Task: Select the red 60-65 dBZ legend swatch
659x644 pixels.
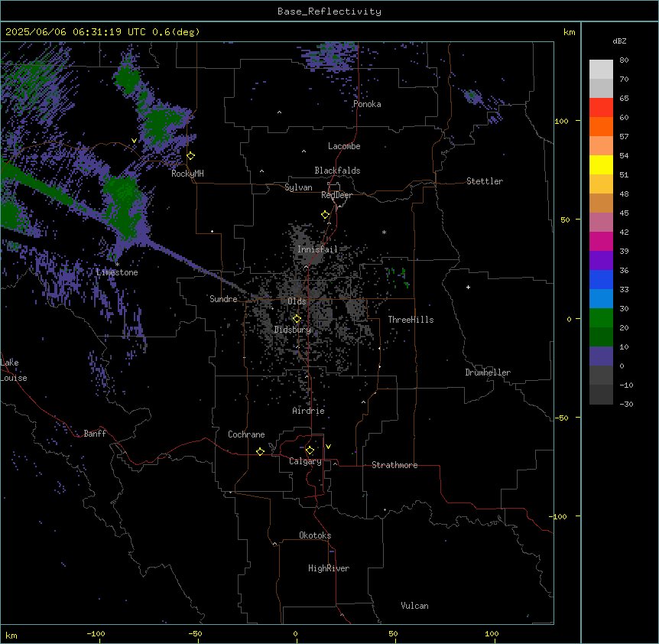Action: click(x=601, y=107)
